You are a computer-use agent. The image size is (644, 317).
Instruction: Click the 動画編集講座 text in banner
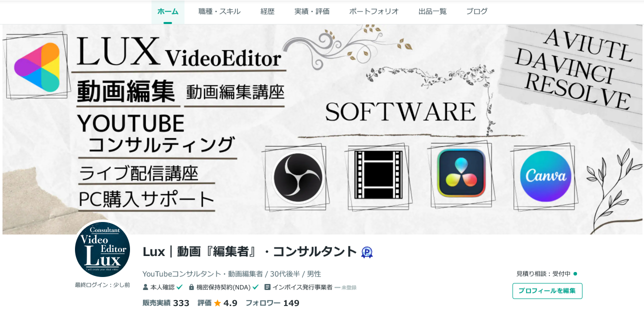pyautogui.click(x=235, y=92)
